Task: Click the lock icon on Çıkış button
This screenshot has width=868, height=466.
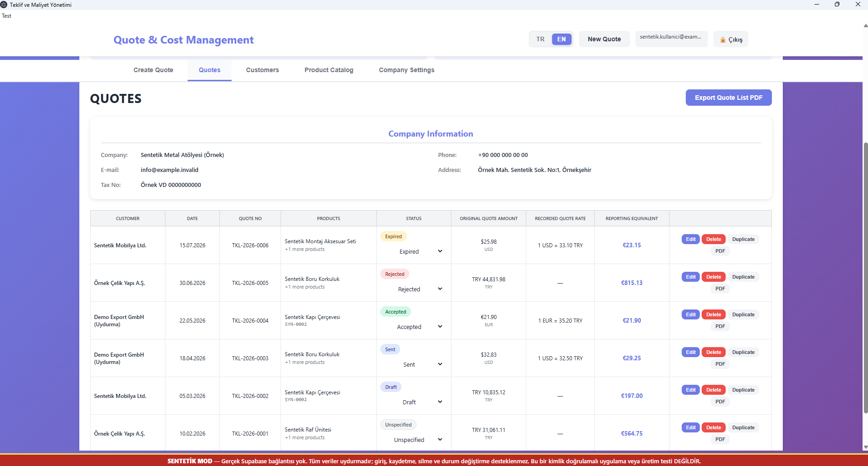Action: (x=723, y=40)
